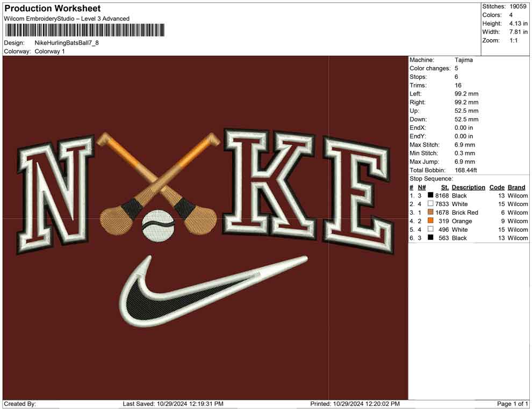Click the letter N in the embroidery design
Screen dimensions: 532x409
[x=56, y=194]
